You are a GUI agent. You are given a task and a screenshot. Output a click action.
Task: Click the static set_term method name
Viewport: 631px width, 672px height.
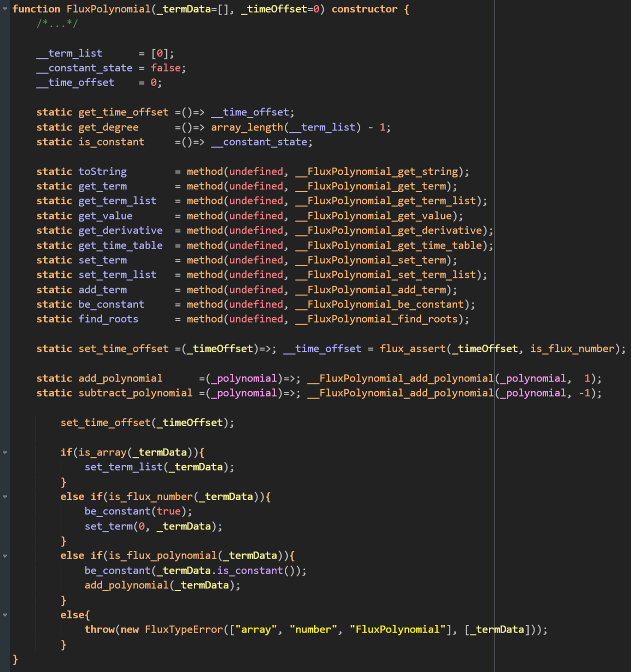pos(103,260)
